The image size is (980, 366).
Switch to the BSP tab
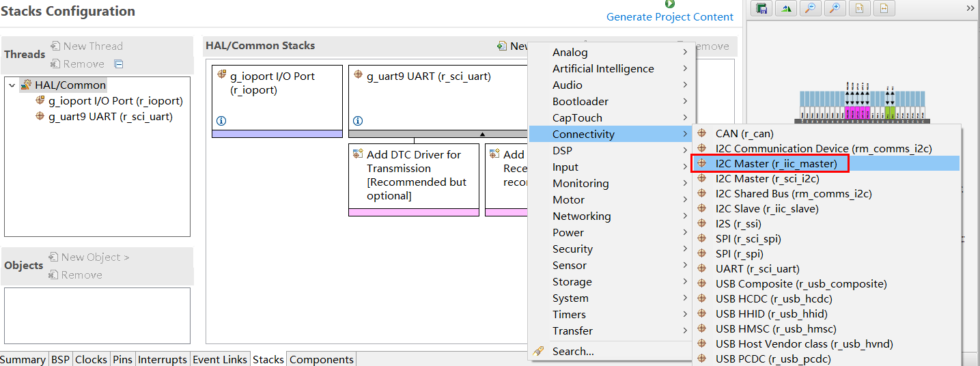60,359
